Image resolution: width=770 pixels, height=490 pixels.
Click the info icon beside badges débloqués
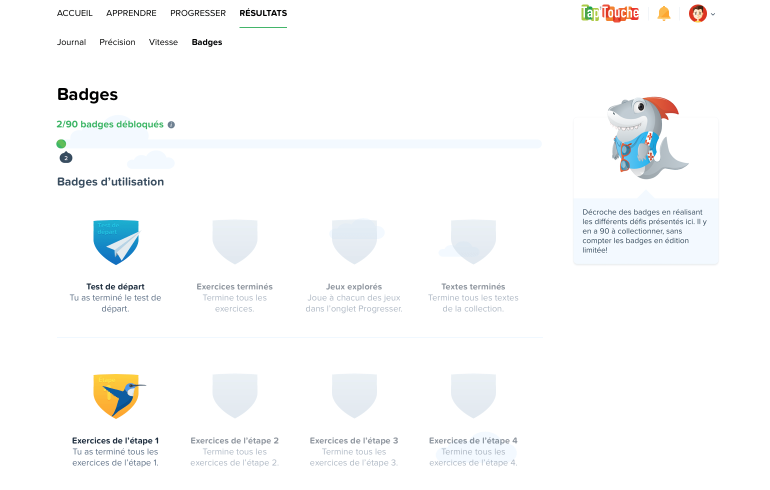171,125
